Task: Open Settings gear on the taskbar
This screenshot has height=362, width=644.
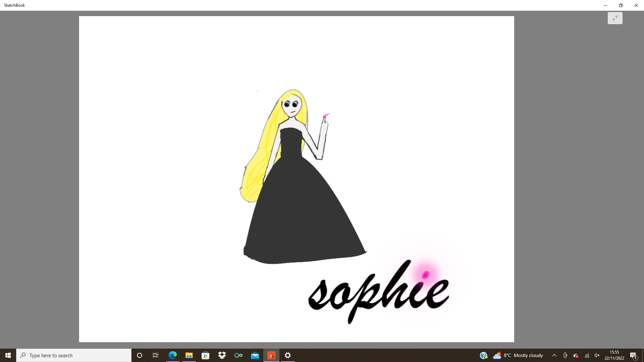Action: 288,355
